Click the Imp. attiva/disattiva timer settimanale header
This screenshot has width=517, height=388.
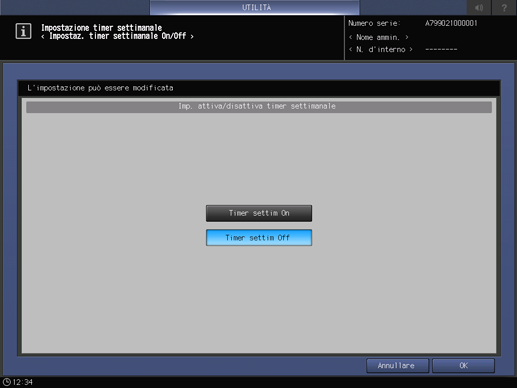click(x=259, y=106)
